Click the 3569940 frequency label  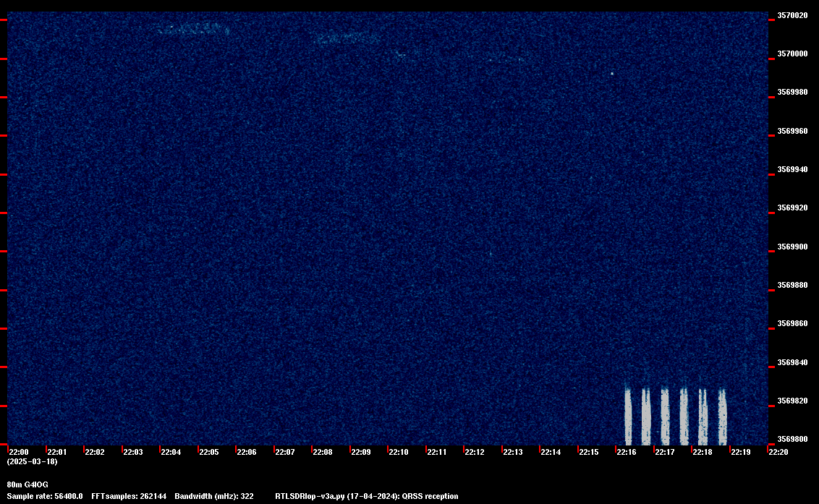(x=792, y=169)
